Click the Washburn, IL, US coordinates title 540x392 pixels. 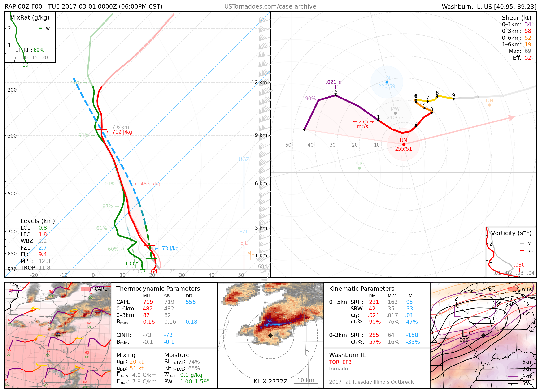point(489,7)
